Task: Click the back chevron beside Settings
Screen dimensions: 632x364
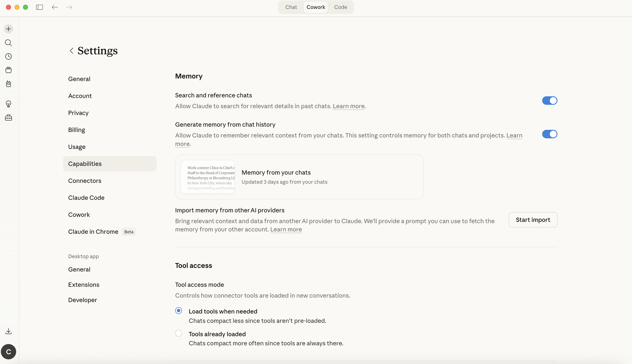Action: [72, 51]
